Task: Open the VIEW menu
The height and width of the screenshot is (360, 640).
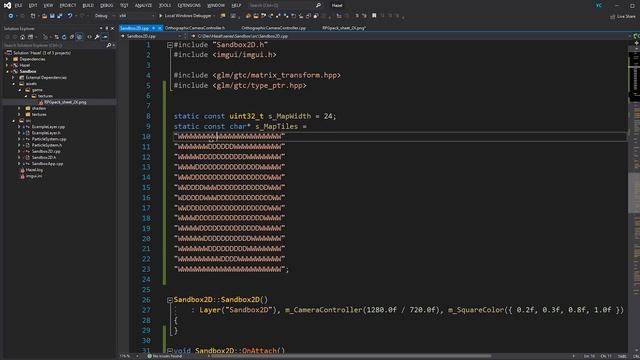Action: tap(48, 5)
